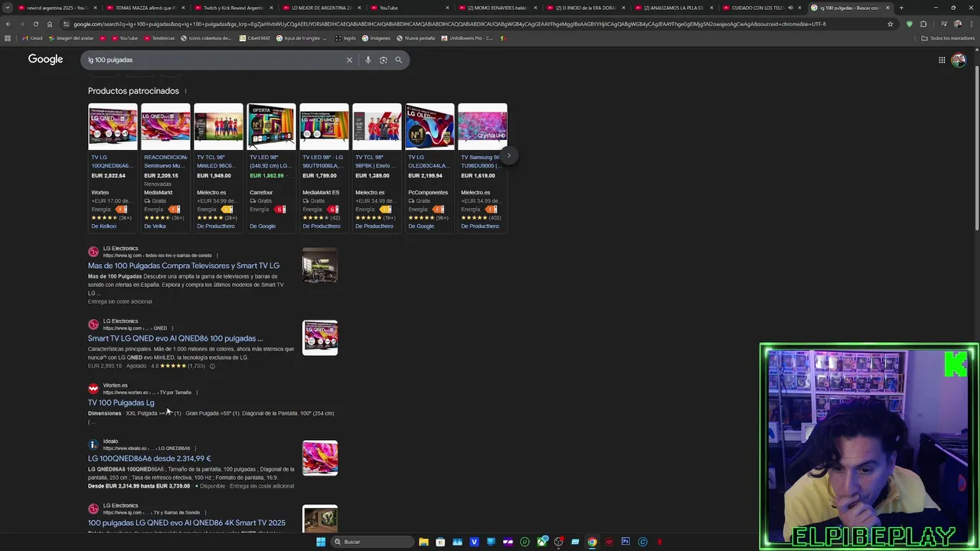Show next sponsored products with arrow
This screenshot has height=551, width=980.
[x=508, y=155]
